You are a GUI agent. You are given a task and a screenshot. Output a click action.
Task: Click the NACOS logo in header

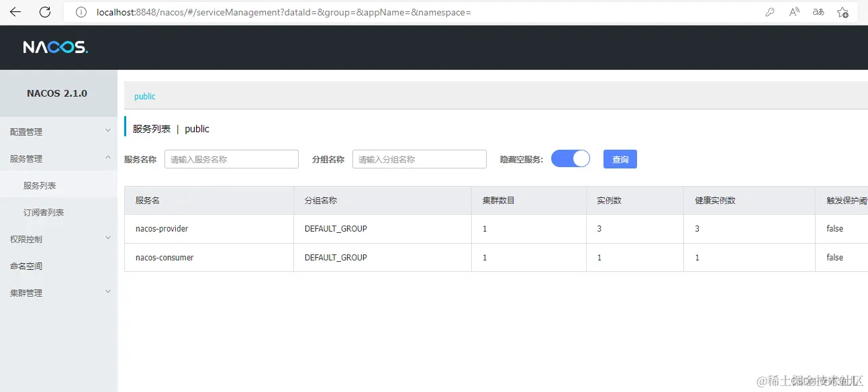(55, 47)
